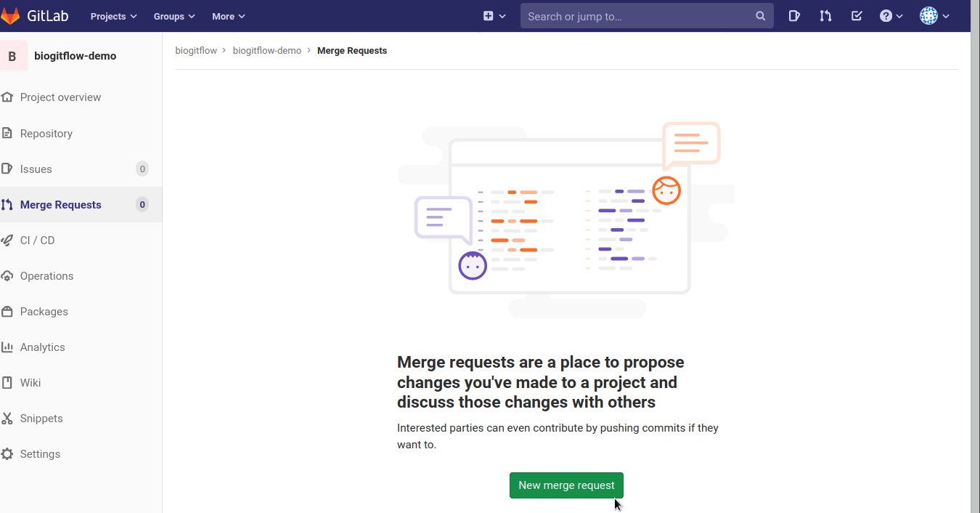Open biogitflow breadcrumb link
This screenshot has height=513, width=980.
pyautogui.click(x=196, y=50)
